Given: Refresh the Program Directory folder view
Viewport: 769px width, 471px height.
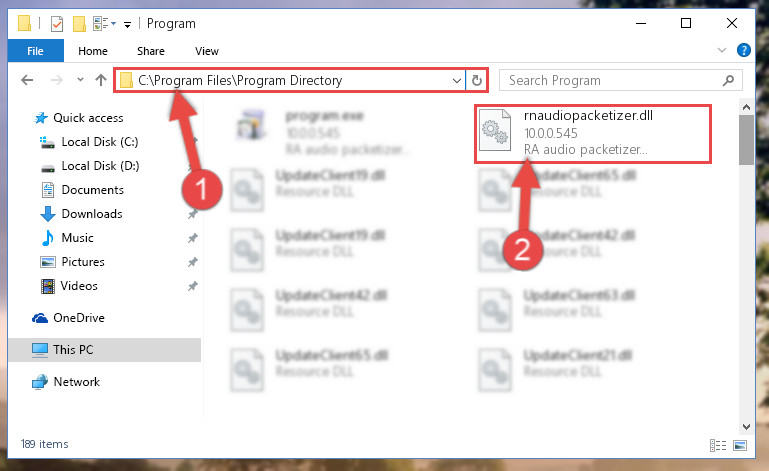Looking at the screenshot, I should click(x=477, y=80).
